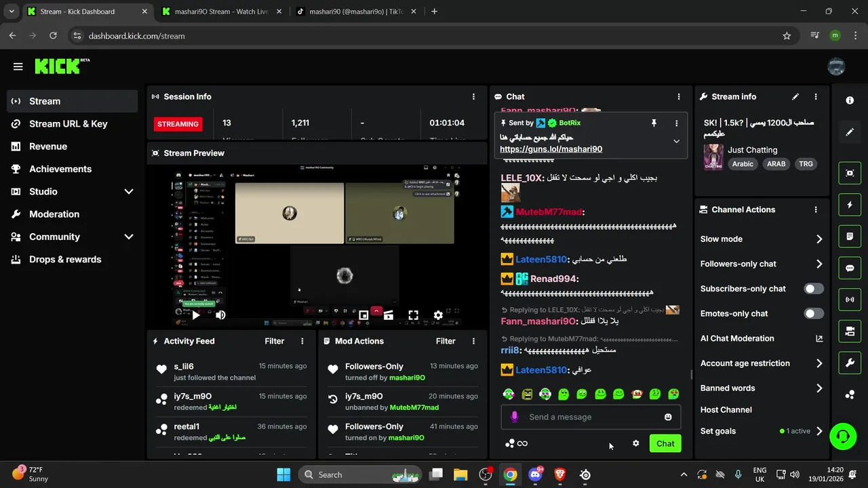Toggle theater mode in stream preview
Image resolution: width=868 pixels, height=488 pixels.
point(388,314)
